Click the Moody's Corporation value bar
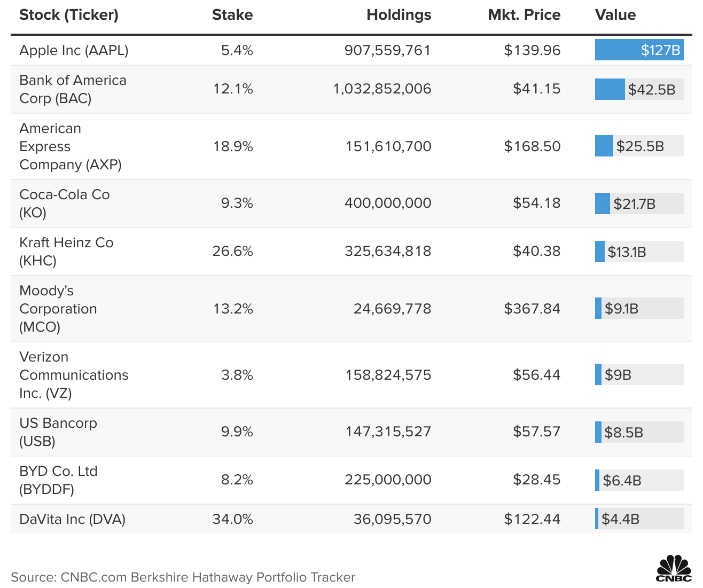 coord(598,309)
